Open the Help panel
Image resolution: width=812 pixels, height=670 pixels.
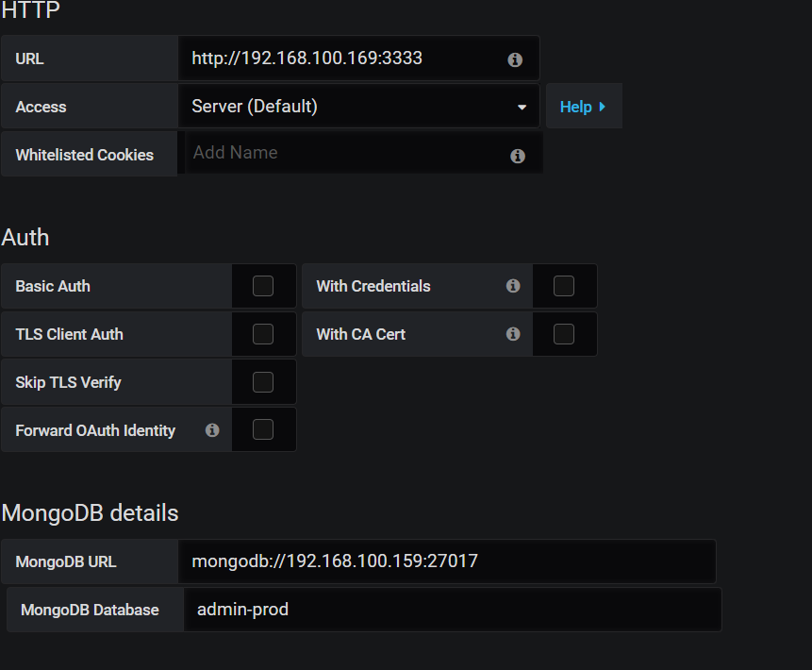[583, 107]
